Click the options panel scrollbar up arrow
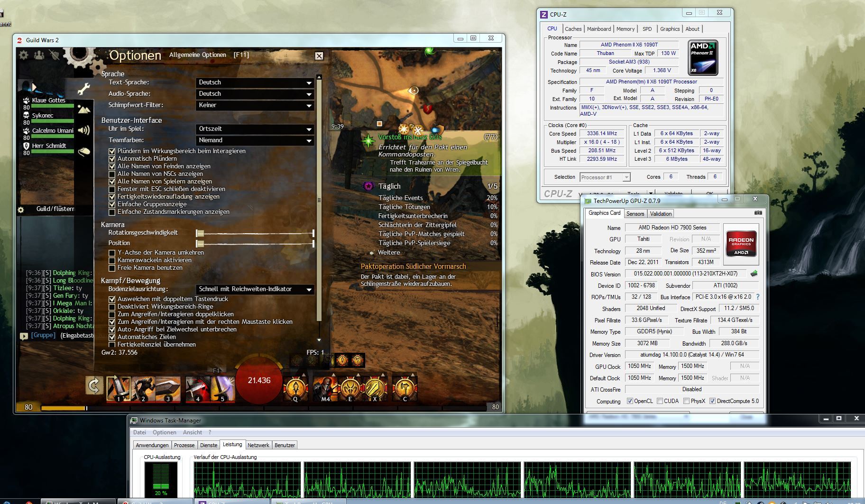865x504 pixels. coord(319,77)
